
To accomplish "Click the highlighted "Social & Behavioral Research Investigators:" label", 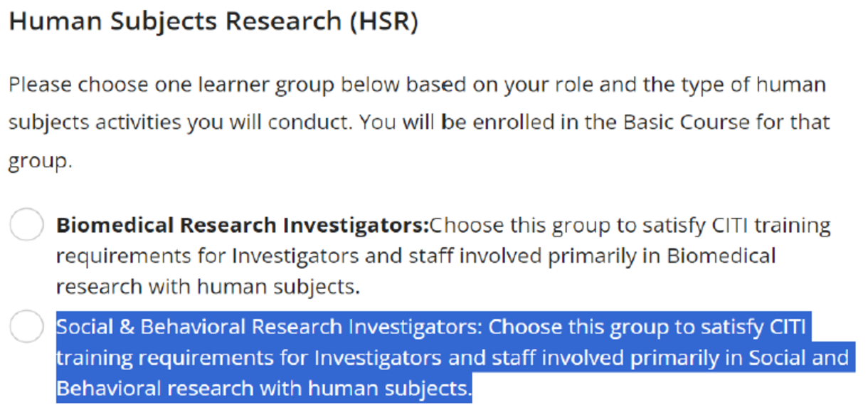I will [269, 327].
